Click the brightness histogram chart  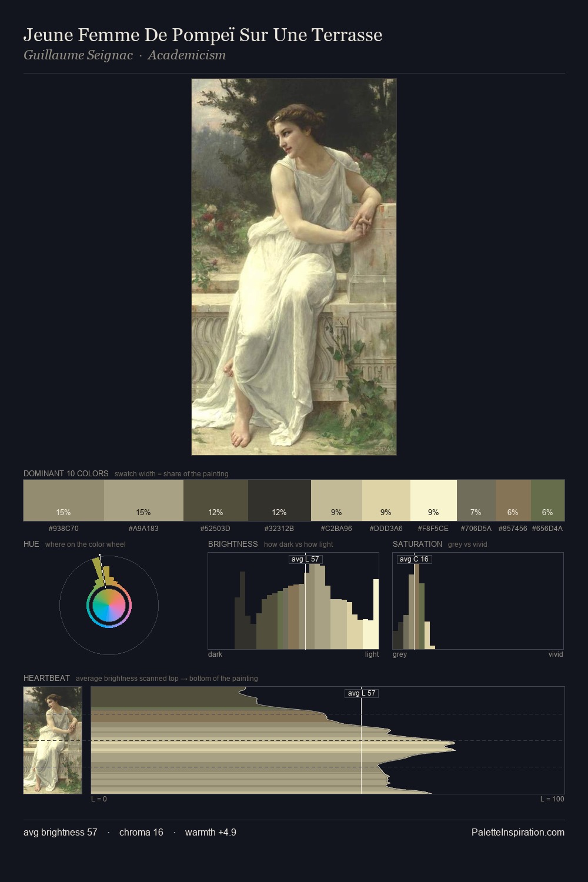tap(293, 601)
